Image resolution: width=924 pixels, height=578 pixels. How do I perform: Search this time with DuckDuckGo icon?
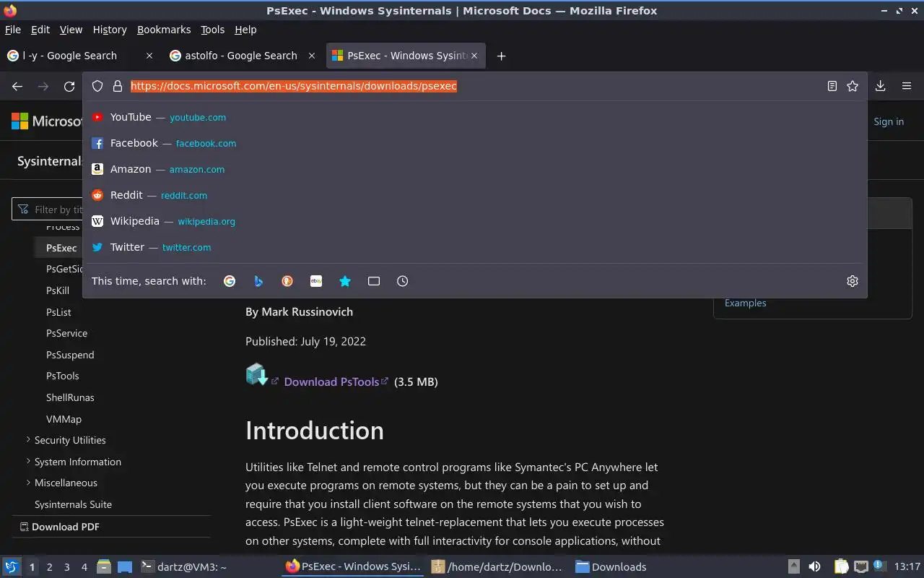click(x=287, y=281)
